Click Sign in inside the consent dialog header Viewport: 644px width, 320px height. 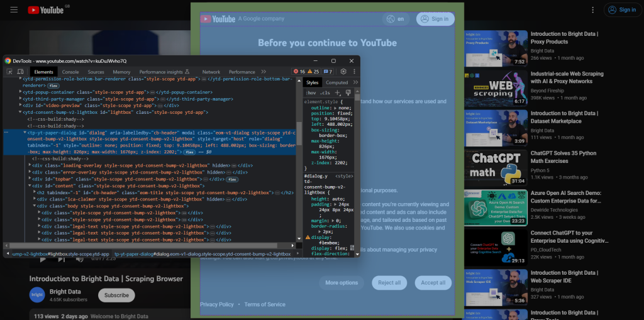[x=435, y=19]
